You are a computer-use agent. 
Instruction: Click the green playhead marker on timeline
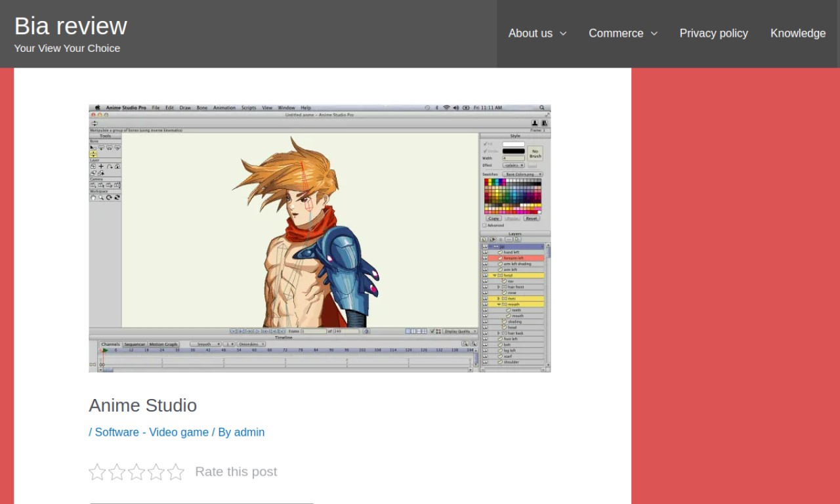click(105, 350)
